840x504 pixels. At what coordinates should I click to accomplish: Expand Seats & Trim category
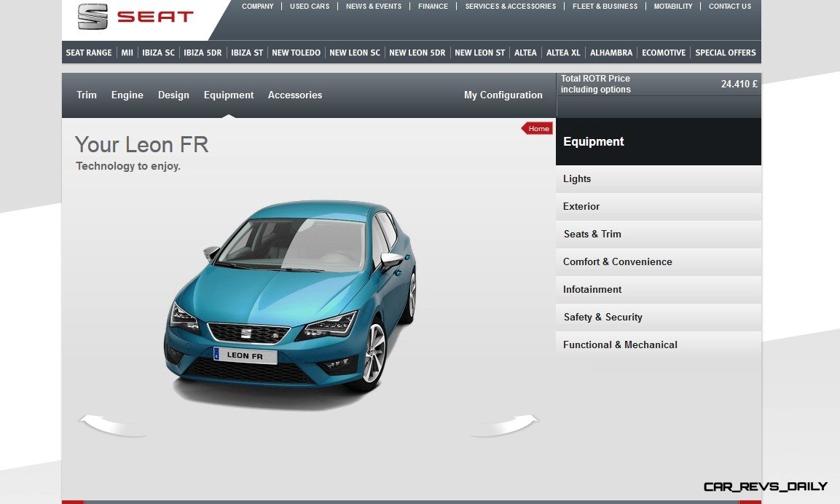pos(659,234)
